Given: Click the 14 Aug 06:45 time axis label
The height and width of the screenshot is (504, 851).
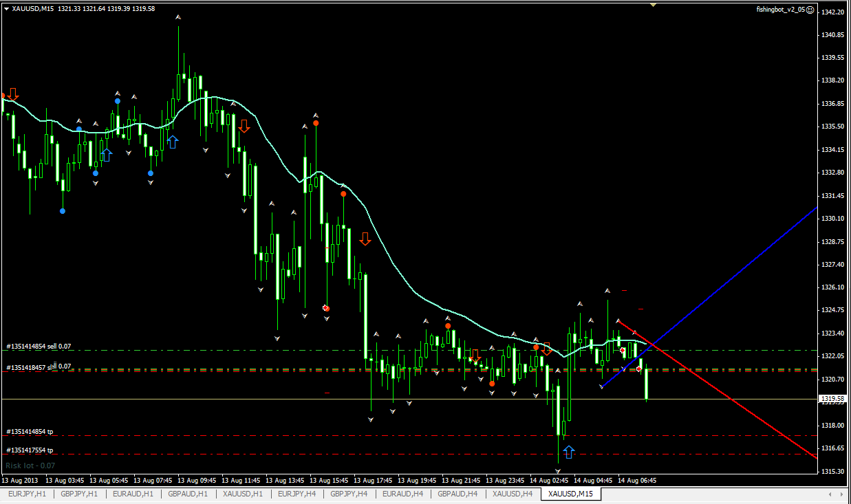Looking at the screenshot, I should point(637,481).
